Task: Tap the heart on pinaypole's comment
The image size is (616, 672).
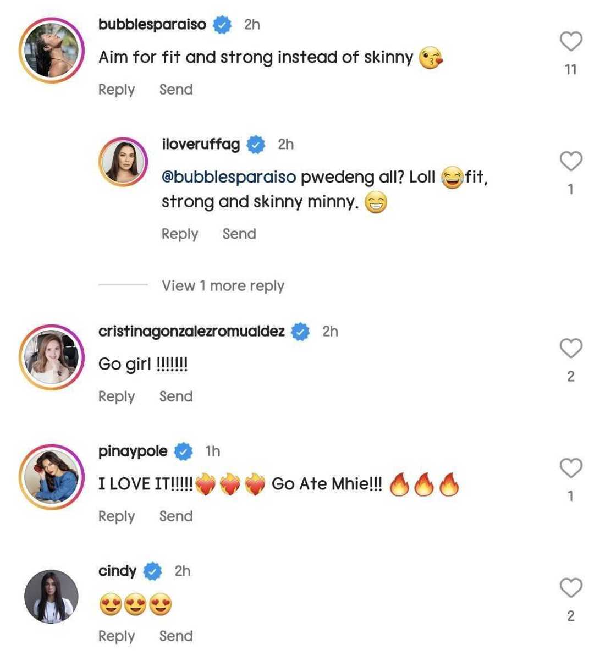Action: [571, 469]
